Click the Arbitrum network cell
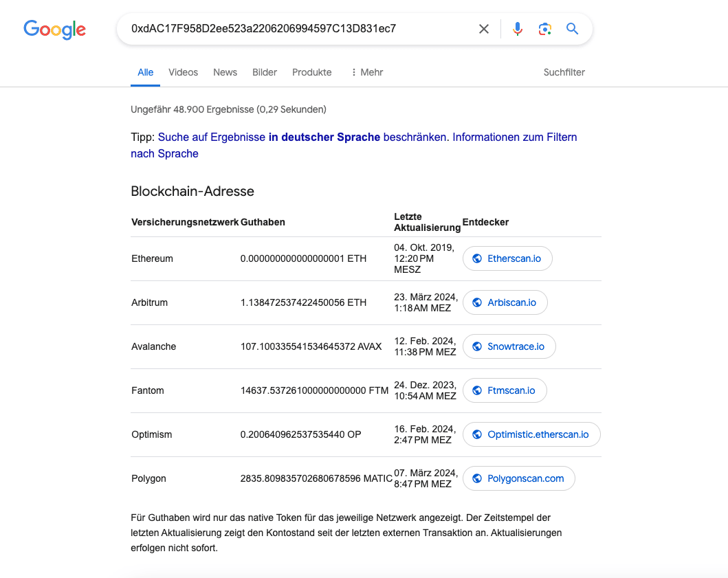728x578 pixels. coord(149,302)
